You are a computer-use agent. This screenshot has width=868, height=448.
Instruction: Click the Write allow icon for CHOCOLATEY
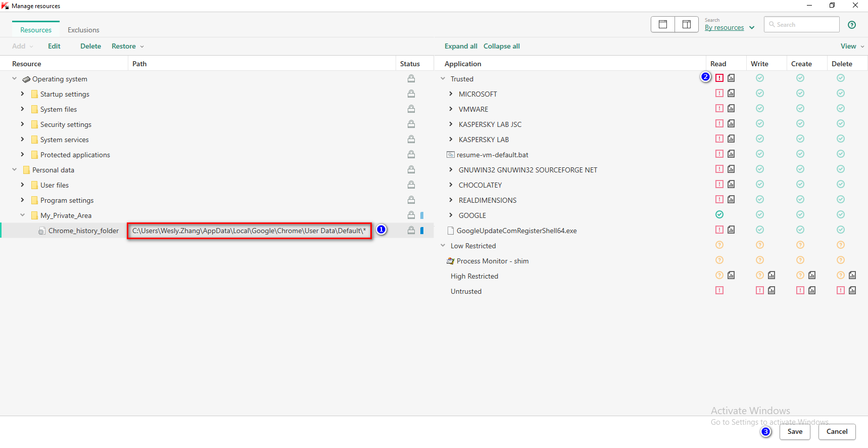(x=760, y=184)
